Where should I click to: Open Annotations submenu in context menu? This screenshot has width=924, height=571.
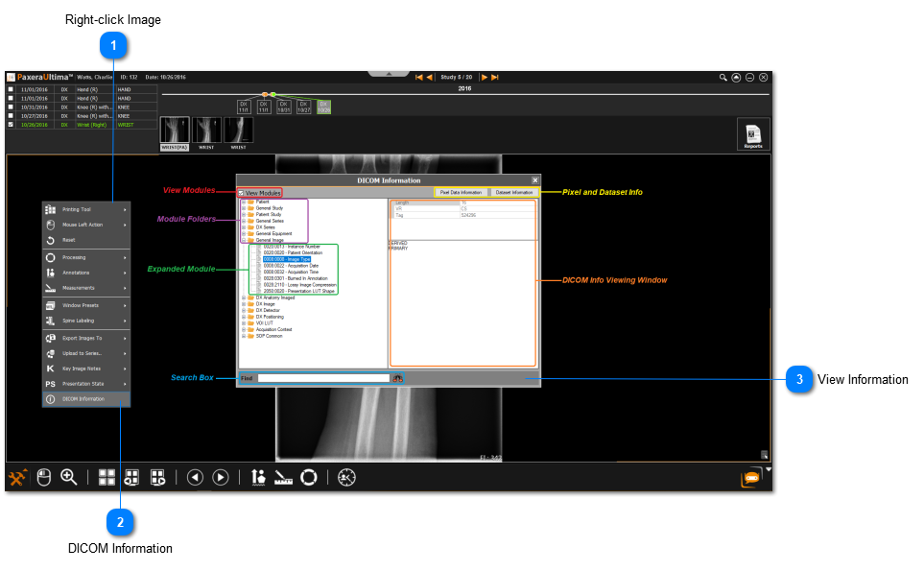point(84,273)
